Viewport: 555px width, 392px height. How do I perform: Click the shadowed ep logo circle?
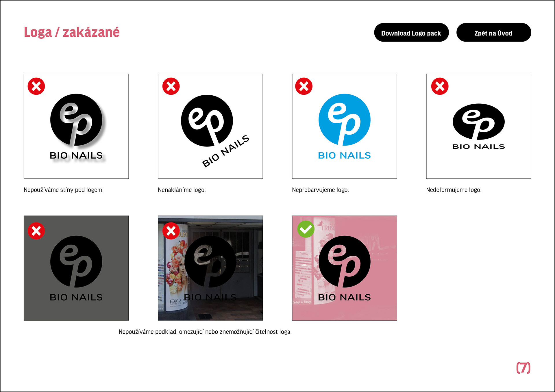tap(76, 120)
